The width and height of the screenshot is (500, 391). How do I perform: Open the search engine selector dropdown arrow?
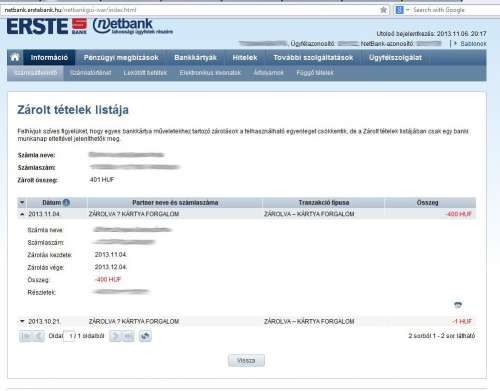(x=407, y=10)
